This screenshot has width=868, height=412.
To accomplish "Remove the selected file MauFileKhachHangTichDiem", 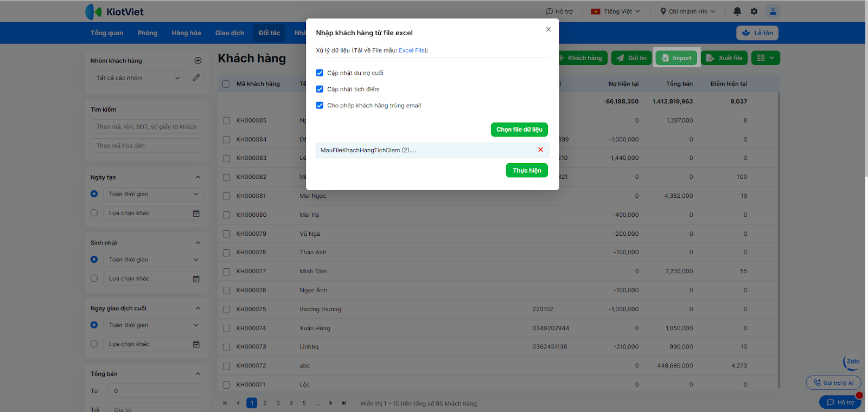I will [540, 150].
